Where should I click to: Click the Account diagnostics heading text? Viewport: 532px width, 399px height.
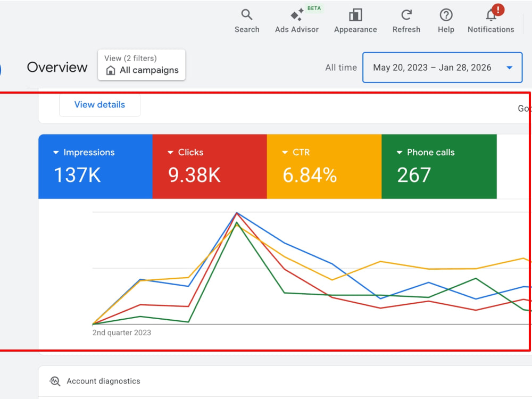point(104,381)
